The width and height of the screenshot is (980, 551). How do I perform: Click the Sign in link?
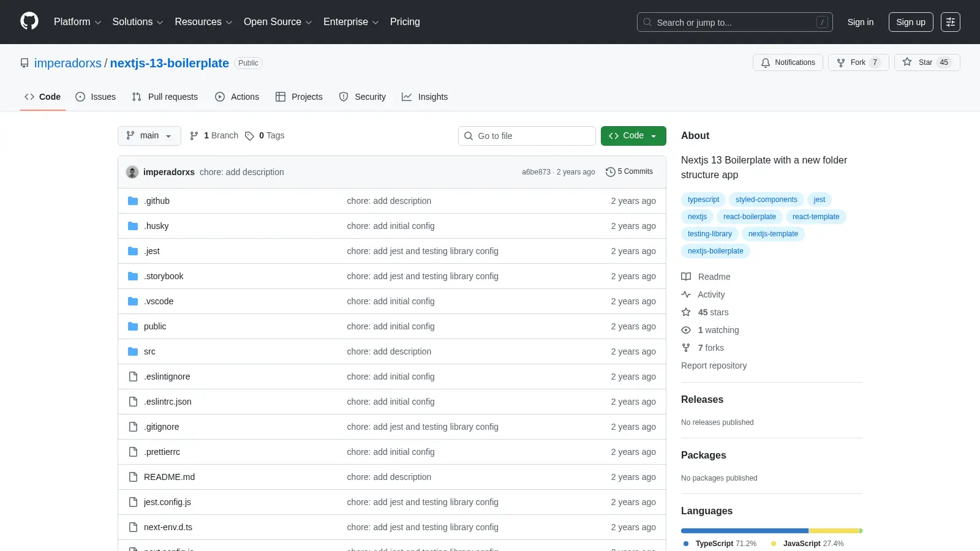(x=861, y=22)
